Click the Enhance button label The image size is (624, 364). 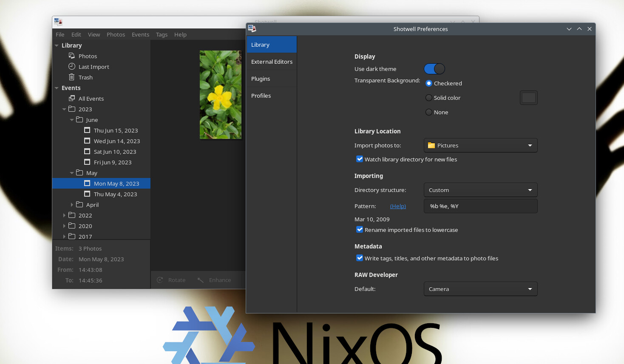coord(220,280)
